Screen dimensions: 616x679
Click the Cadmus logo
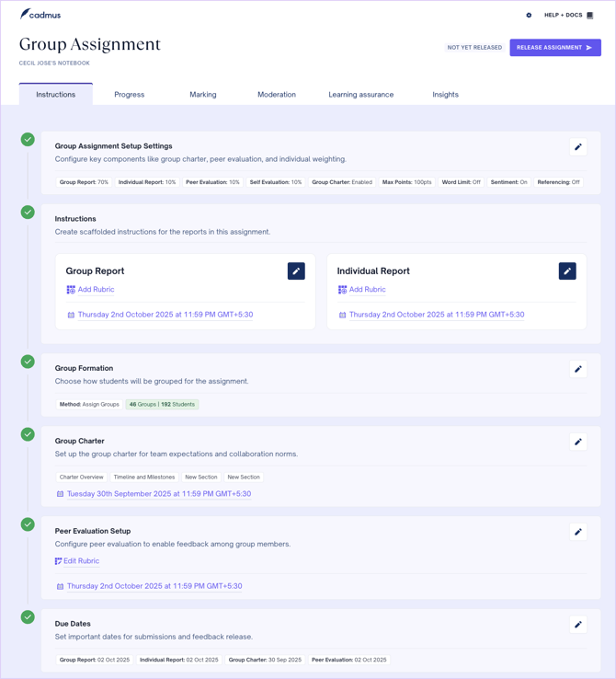tap(40, 15)
